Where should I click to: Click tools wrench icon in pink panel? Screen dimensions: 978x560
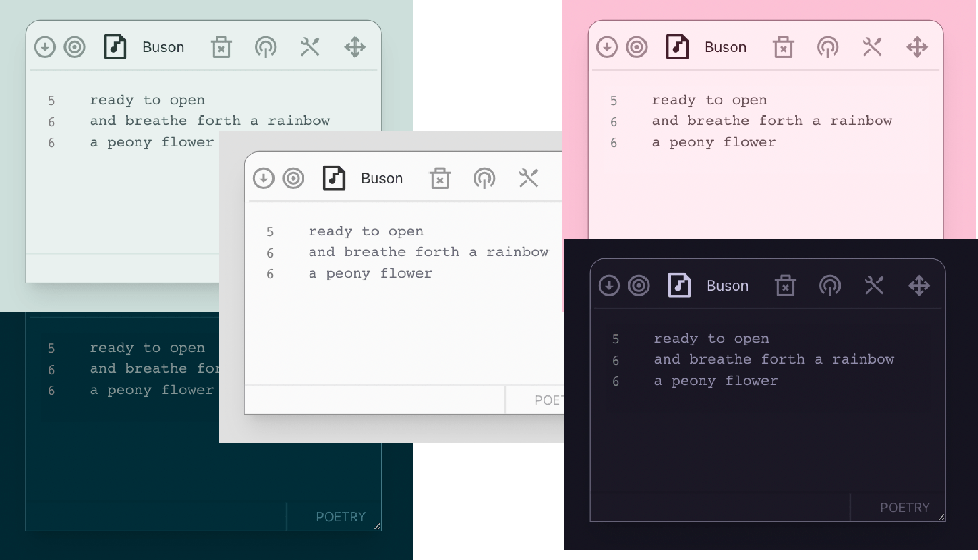[872, 47]
